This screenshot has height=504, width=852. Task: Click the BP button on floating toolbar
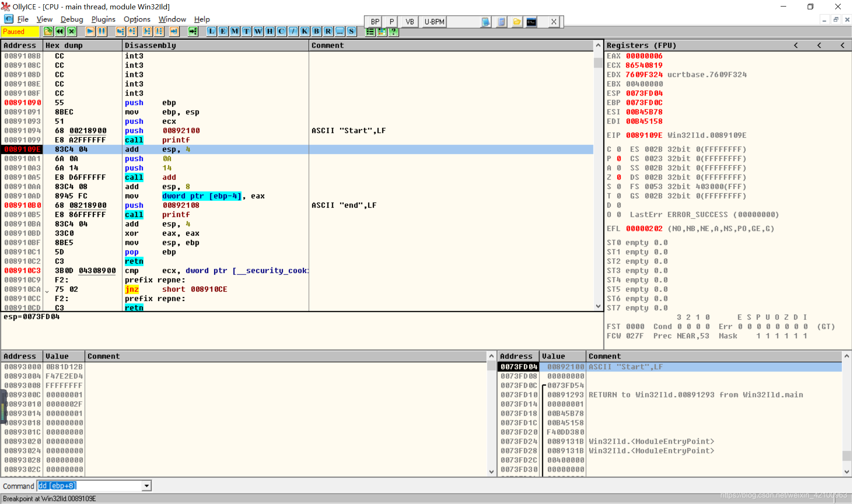click(x=375, y=21)
